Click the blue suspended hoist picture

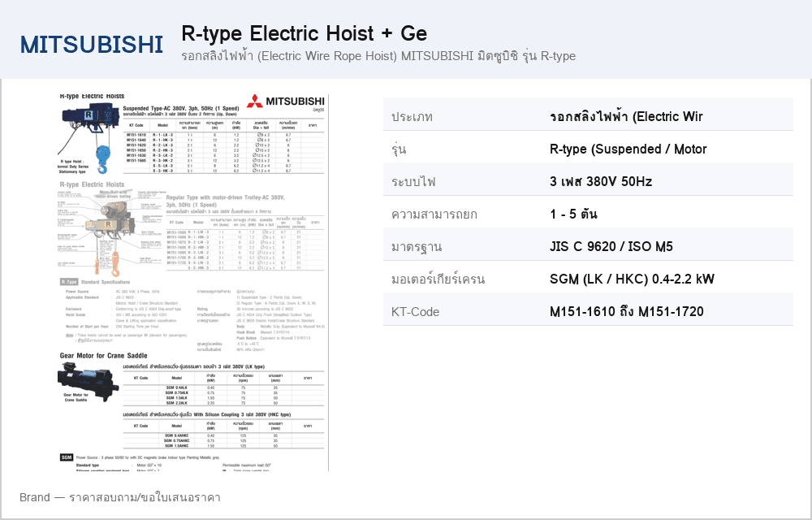89,138
